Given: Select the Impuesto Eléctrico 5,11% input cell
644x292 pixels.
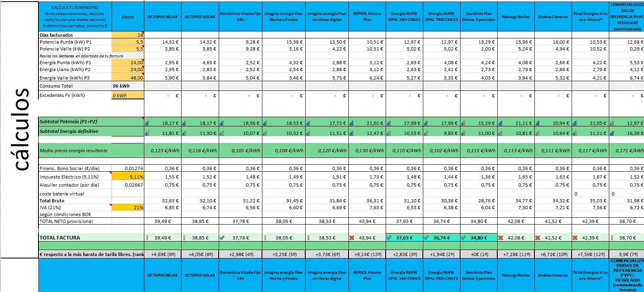Looking at the screenshot, I should point(128,176).
